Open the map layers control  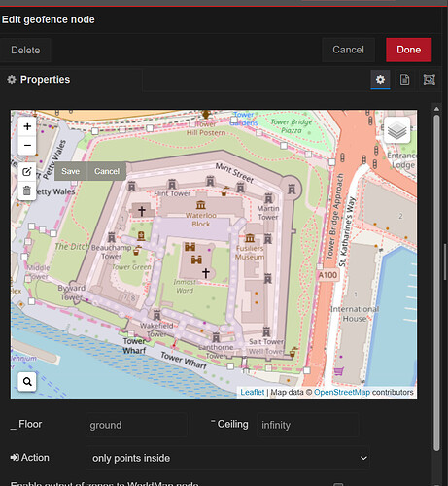click(x=396, y=130)
